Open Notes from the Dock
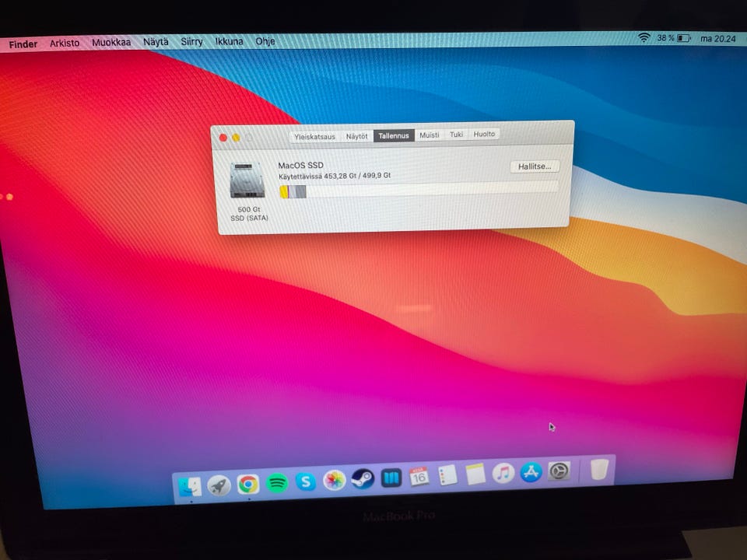This screenshot has height=560, width=747. [x=475, y=474]
